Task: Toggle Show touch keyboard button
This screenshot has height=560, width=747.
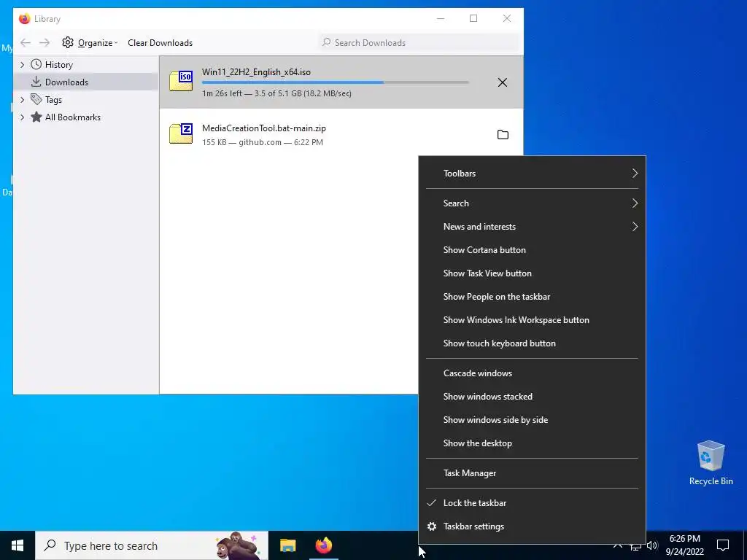Action: pos(532,343)
